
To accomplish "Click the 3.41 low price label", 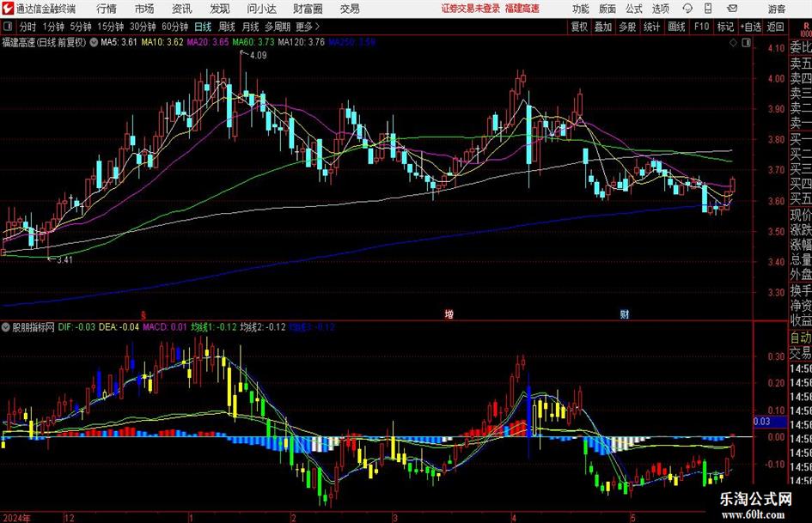I will tap(64, 259).
